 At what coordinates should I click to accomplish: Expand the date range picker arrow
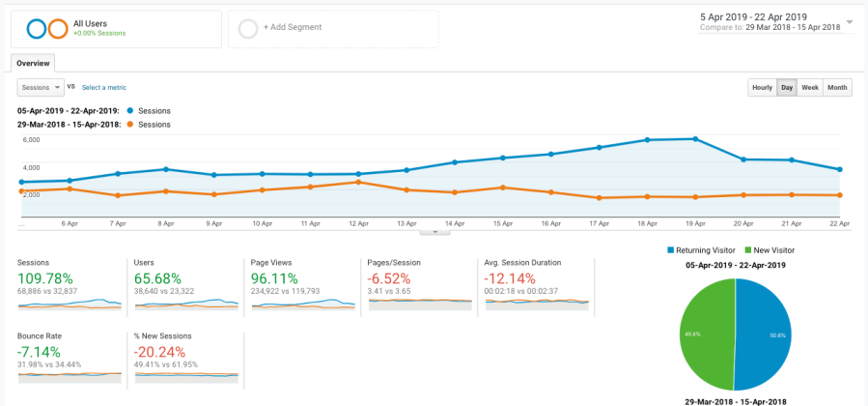849,22
